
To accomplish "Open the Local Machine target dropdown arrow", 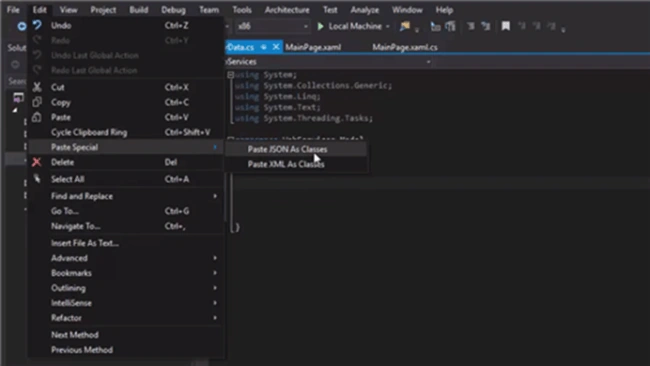I will tap(388, 27).
